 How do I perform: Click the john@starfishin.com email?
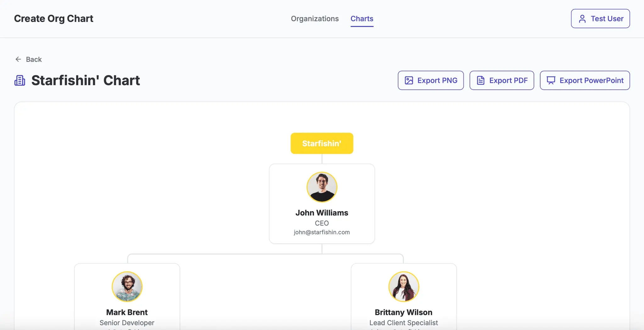point(322,232)
